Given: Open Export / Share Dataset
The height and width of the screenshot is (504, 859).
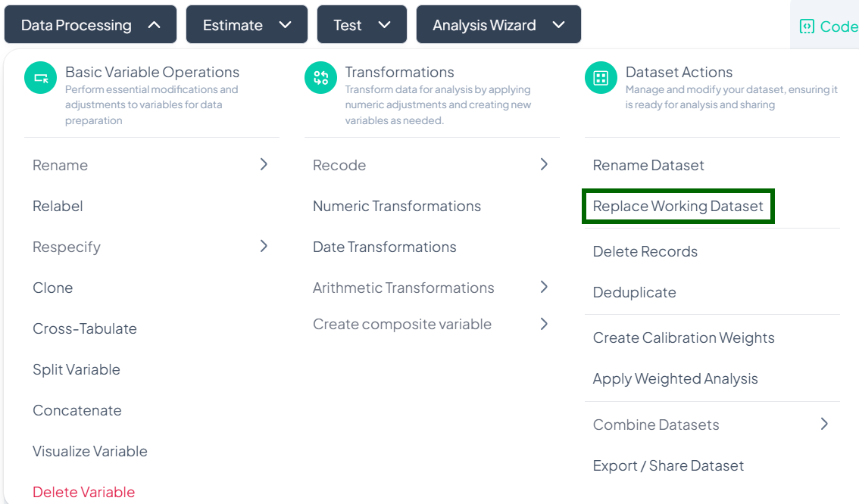Looking at the screenshot, I should pos(668,465).
